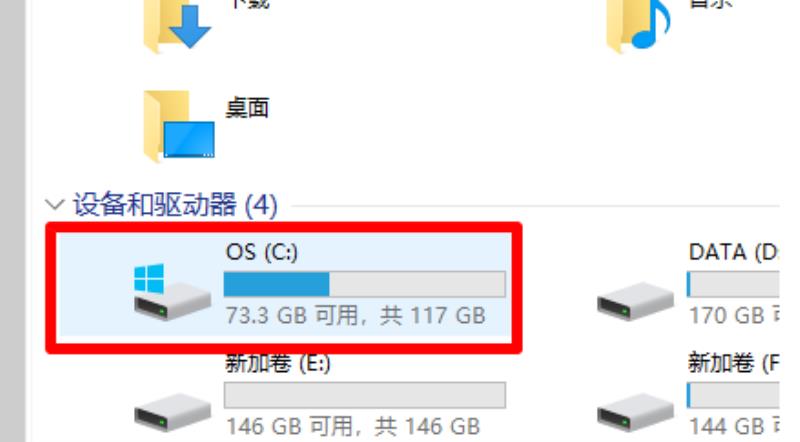The width and height of the screenshot is (800, 442).
Task: Collapse the 设备和驱动器 section chevron
Action: (x=55, y=205)
